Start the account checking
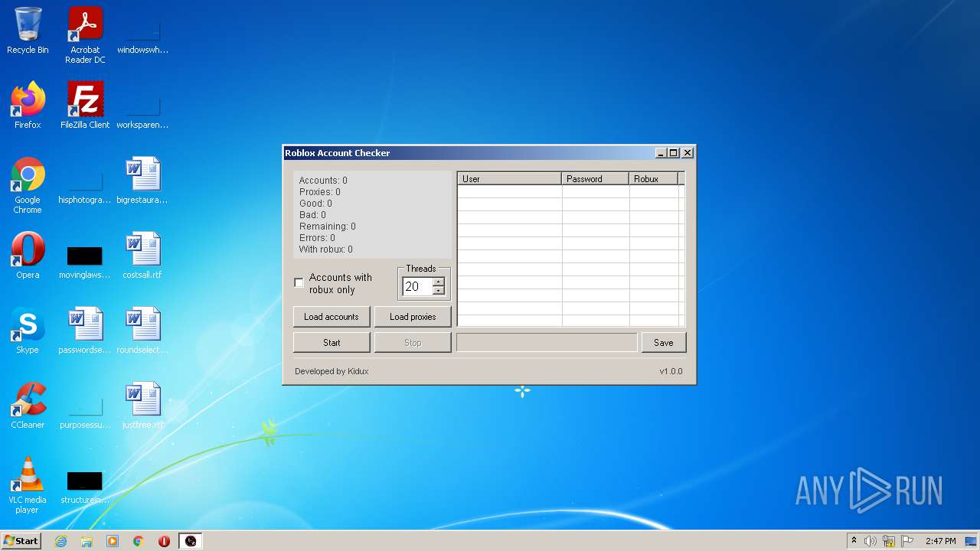The image size is (980, 551). 332,343
